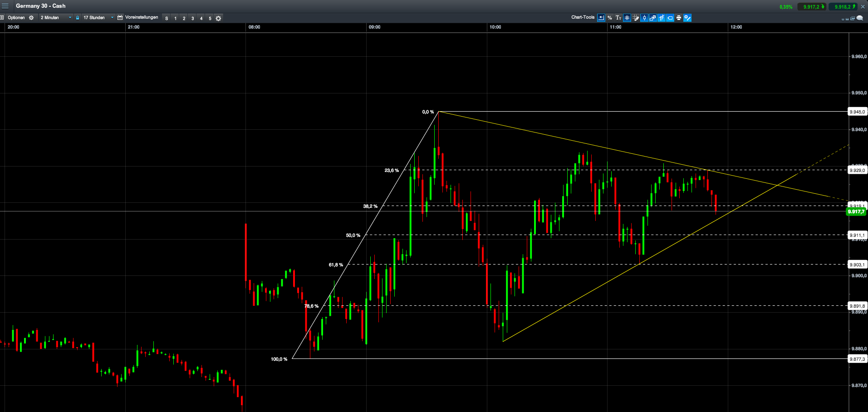Click the green 9.918,2 buy price button
The height and width of the screenshot is (412, 868).
coord(842,6)
